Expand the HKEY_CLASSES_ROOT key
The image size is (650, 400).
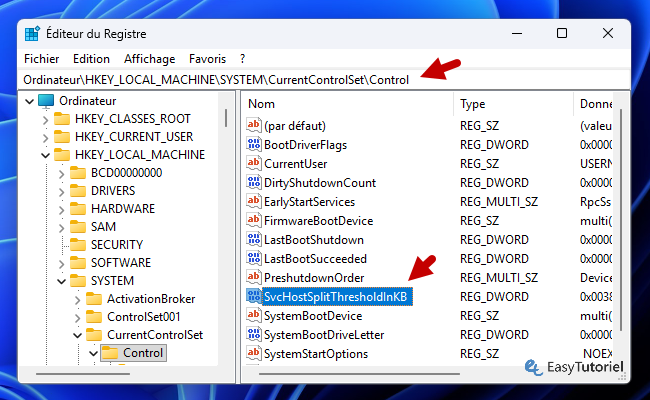click(x=46, y=119)
